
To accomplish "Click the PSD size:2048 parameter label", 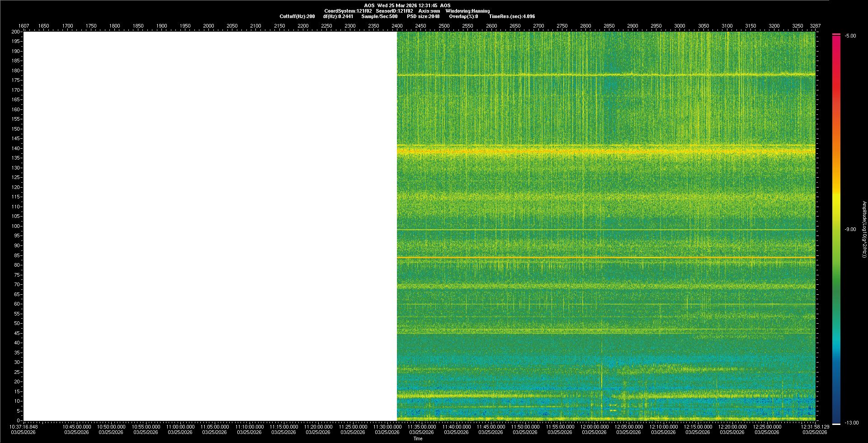I will point(423,16).
